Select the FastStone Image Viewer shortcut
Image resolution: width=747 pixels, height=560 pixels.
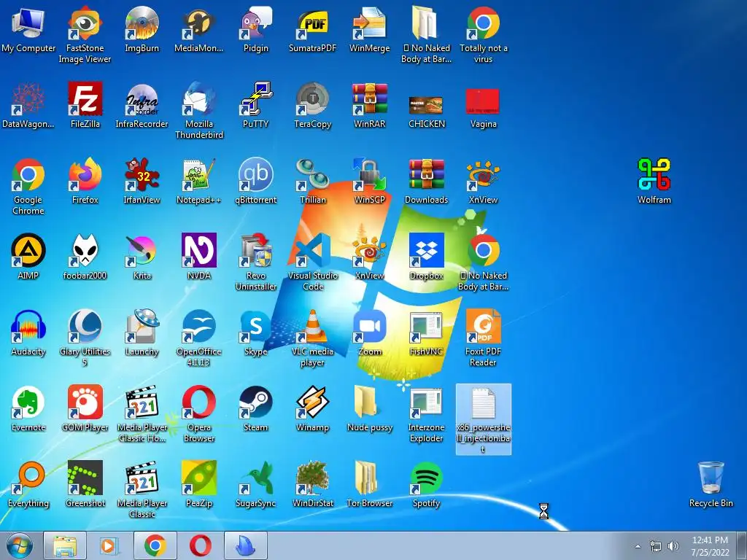point(85,34)
